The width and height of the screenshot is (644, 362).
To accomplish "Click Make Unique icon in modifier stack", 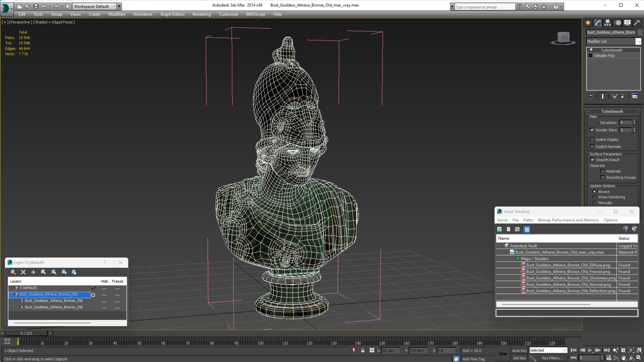I will pyautogui.click(x=614, y=96).
